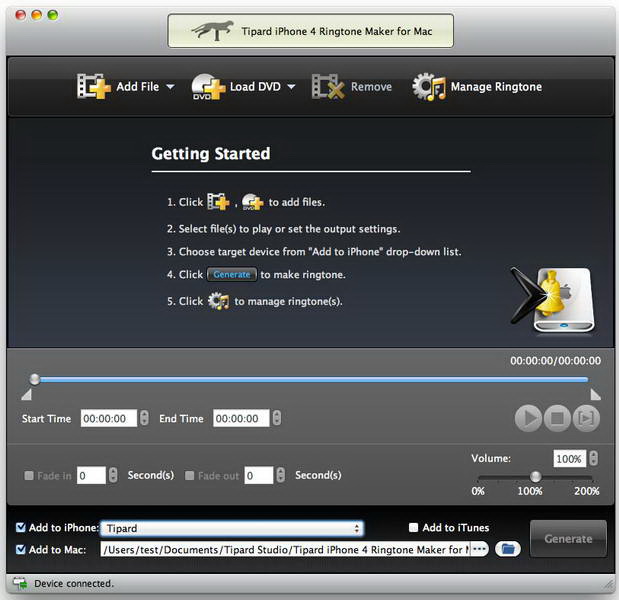Screen dimensions: 619x600
Task: Enable the Fade in checkbox
Action: click(29, 475)
